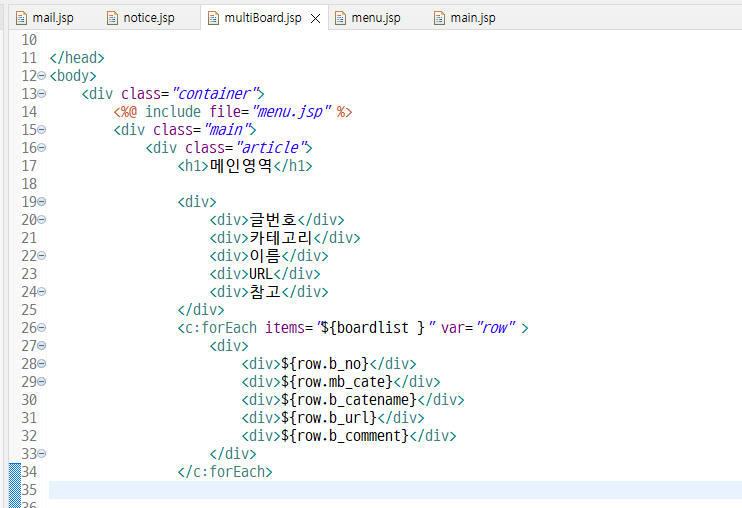This screenshot has height=508, width=742.
Task: Collapse the container div fold on line 13
Action: pos(42,94)
